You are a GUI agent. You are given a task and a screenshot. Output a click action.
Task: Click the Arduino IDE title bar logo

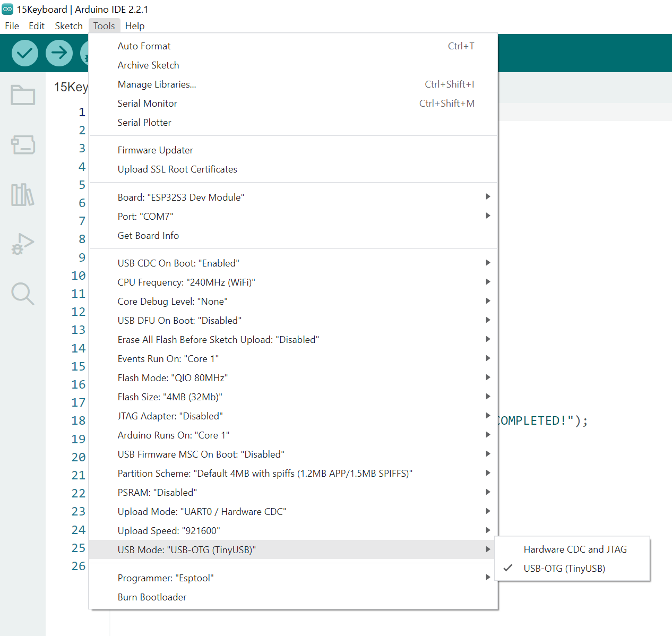click(7, 9)
